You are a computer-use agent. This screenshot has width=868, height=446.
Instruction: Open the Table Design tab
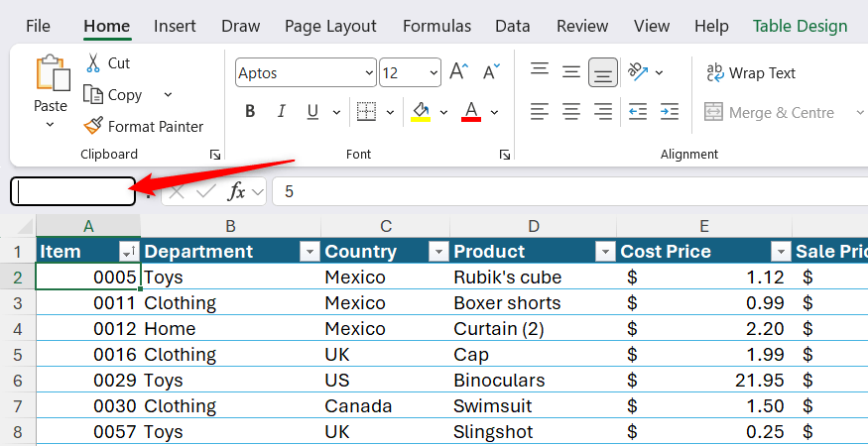click(x=800, y=26)
